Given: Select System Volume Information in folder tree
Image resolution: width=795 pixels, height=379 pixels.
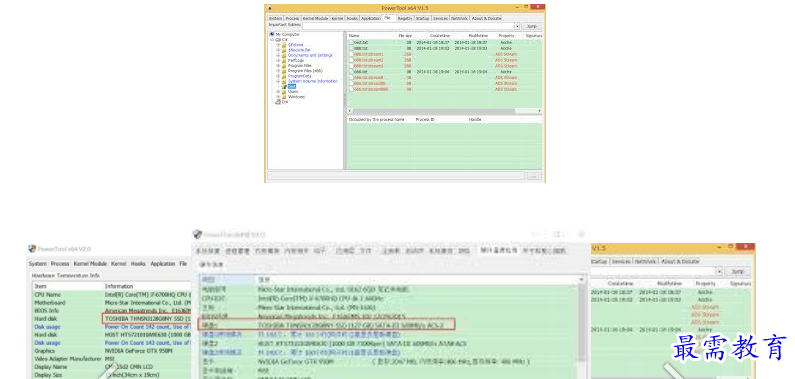Looking at the screenshot, I should click(x=313, y=81).
